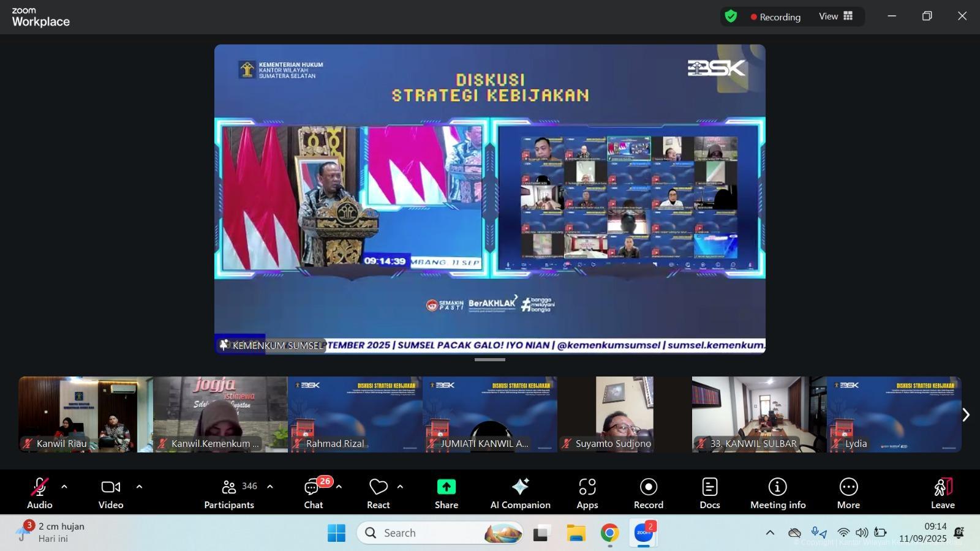Show Meeting info details
Viewport: 980px width, 551px height.
[x=777, y=493]
